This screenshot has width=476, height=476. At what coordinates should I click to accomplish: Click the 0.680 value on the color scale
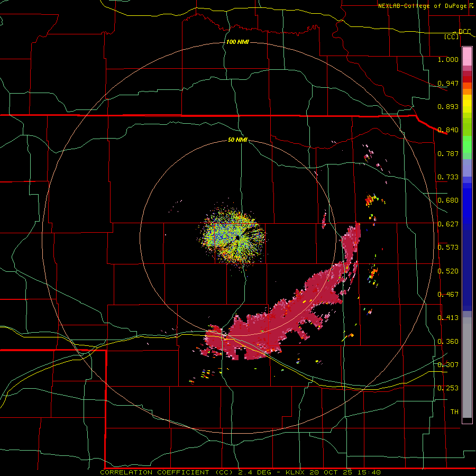(448, 200)
